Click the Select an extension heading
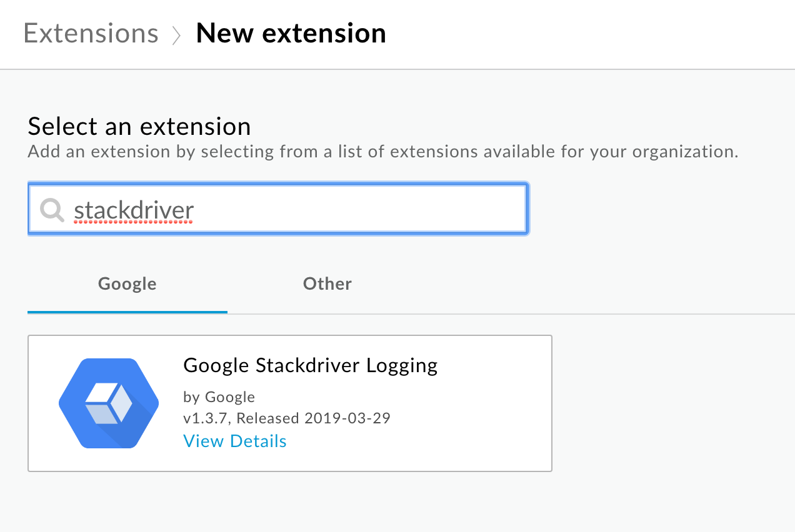 pos(139,126)
